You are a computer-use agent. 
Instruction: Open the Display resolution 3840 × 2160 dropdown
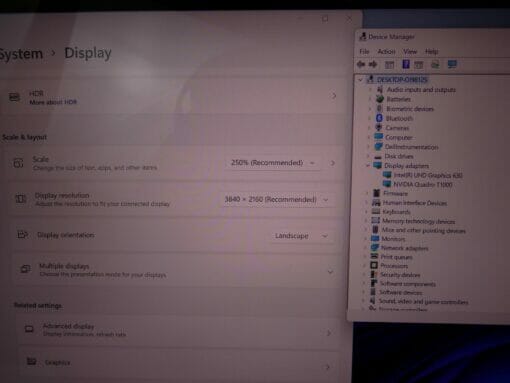click(276, 199)
